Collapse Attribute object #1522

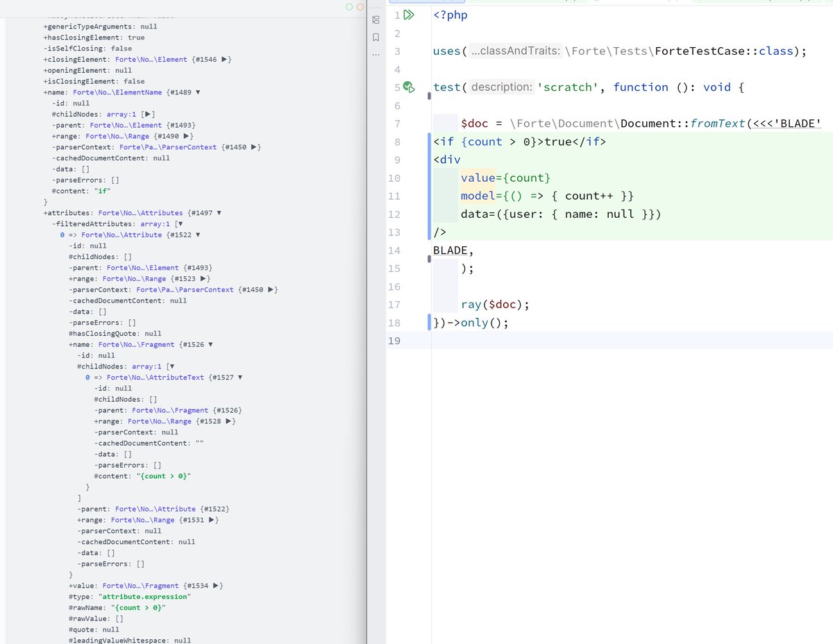198,235
